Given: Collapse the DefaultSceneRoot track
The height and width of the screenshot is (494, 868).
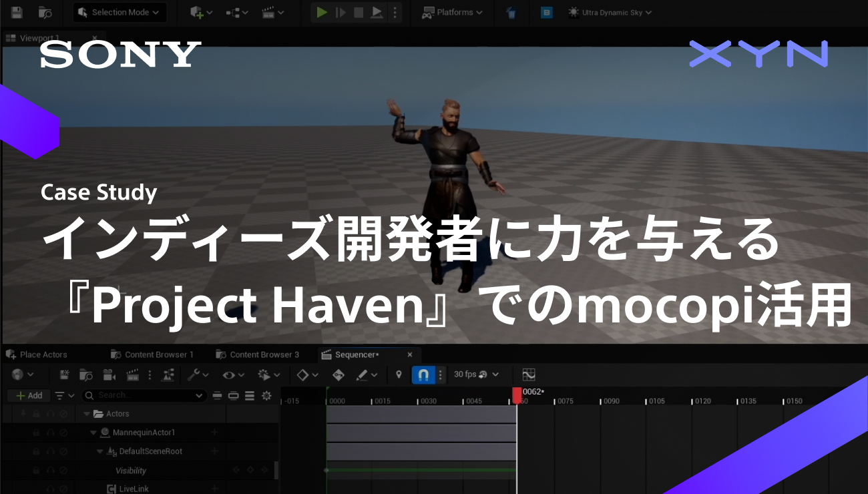Looking at the screenshot, I should coord(100,451).
